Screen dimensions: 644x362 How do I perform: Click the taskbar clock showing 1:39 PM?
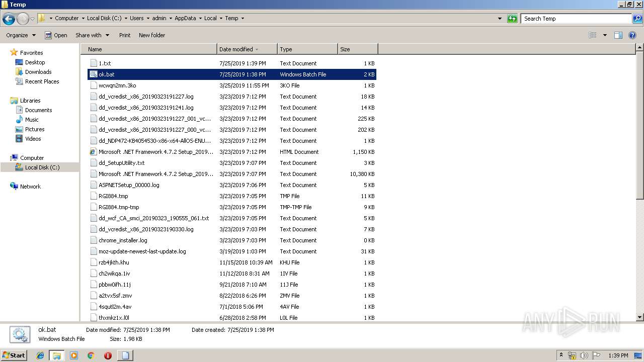click(618, 355)
